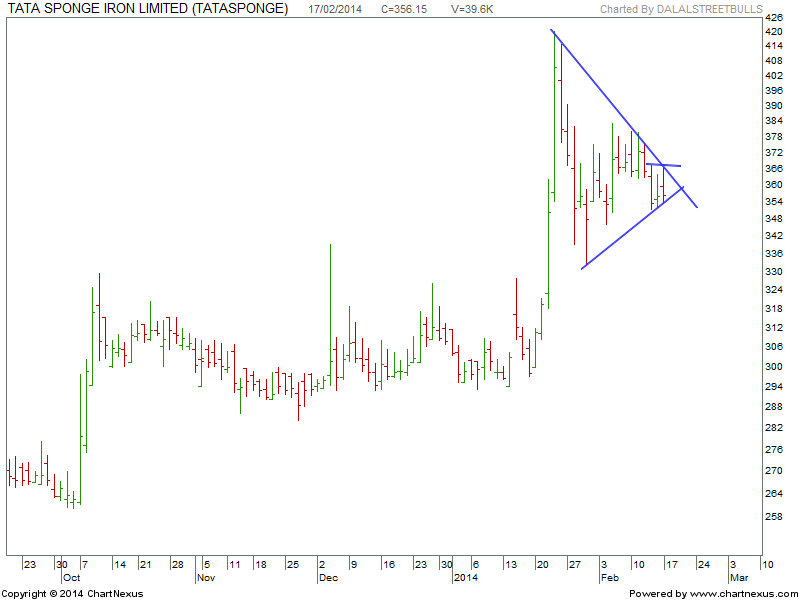Click the Nov month label on time axis

point(206,578)
